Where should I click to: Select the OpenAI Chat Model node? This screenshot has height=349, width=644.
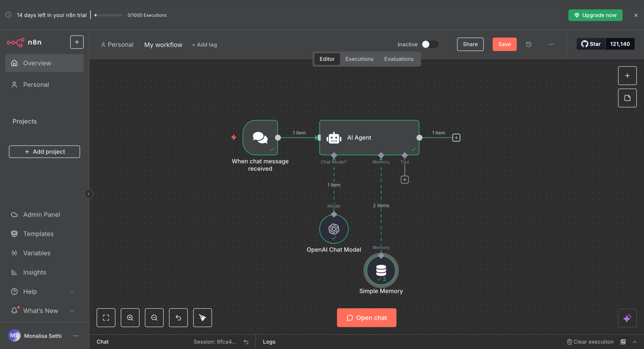(334, 229)
